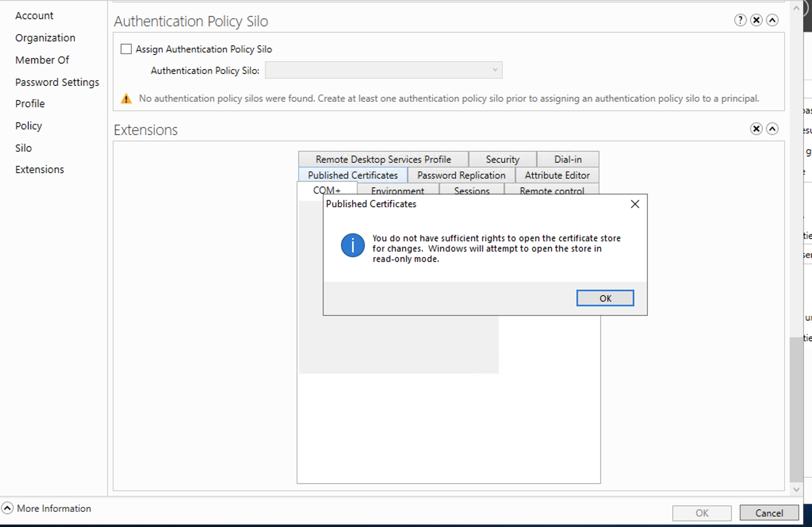Go to the Member Of section
The width and height of the screenshot is (812, 527).
click(x=42, y=60)
